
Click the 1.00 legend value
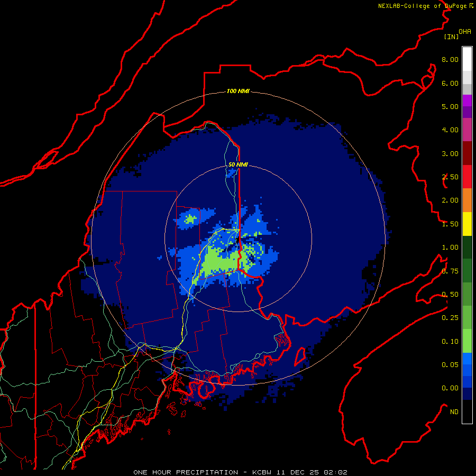pos(450,248)
